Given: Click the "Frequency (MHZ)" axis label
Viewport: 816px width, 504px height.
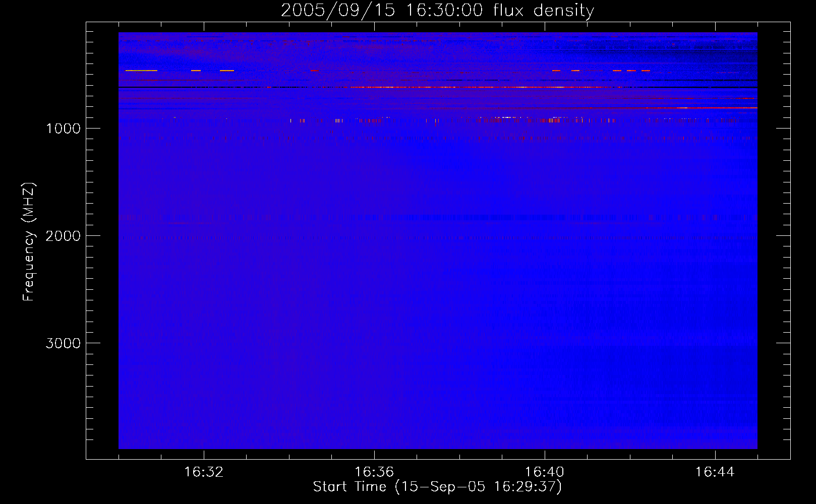Looking at the screenshot, I should 29,241.
